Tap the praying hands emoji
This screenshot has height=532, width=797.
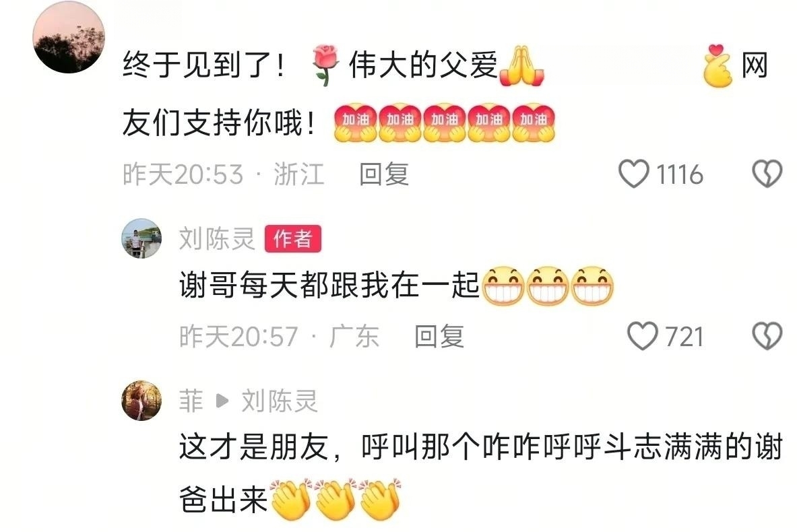(x=522, y=65)
